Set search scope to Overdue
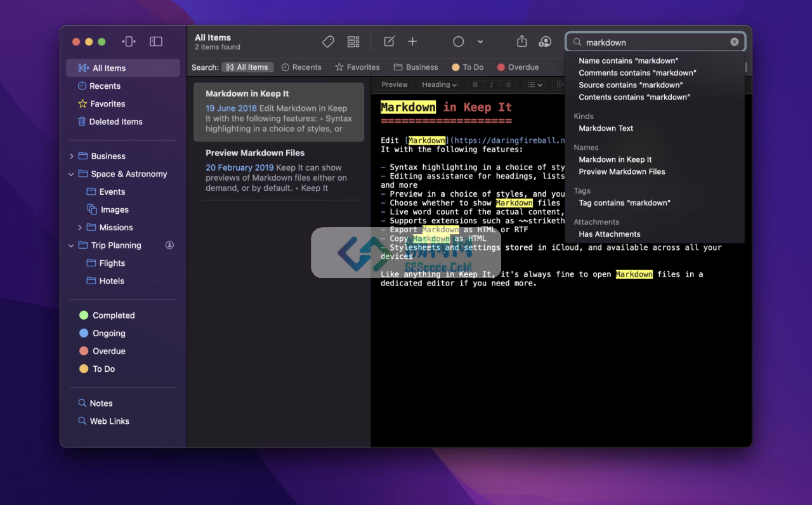Image resolution: width=812 pixels, height=505 pixels. coord(518,67)
